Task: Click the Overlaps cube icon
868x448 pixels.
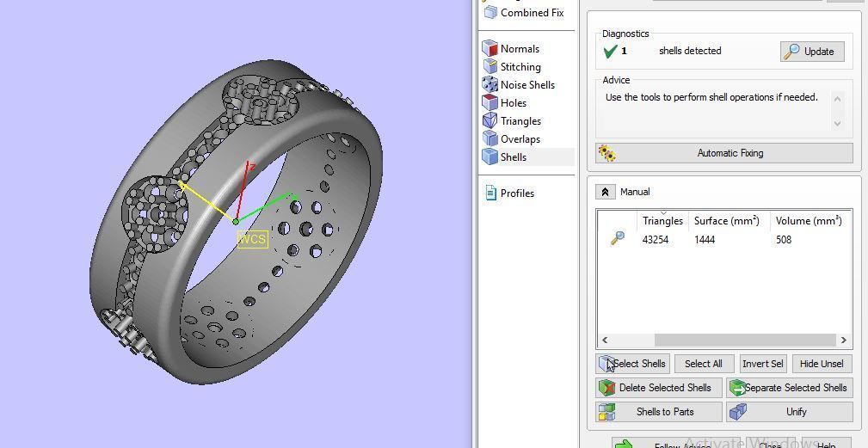Action: click(x=489, y=138)
